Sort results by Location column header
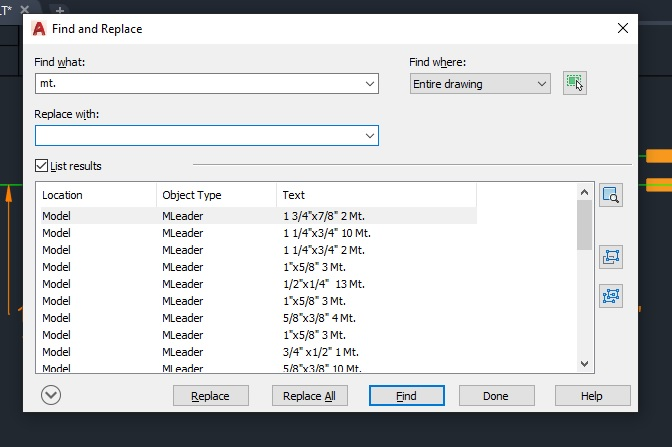The width and height of the screenshot is (672, 447). pyautogui.click(x=95, y=195)
